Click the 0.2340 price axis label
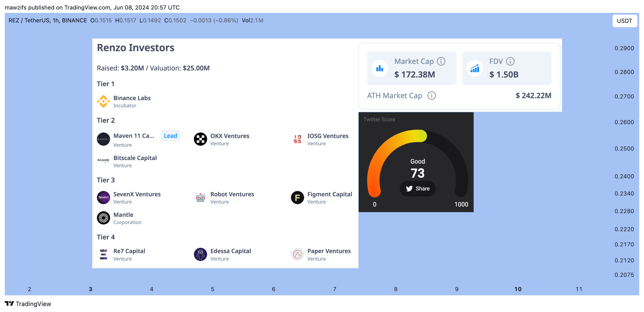 [x=624, y=193]
